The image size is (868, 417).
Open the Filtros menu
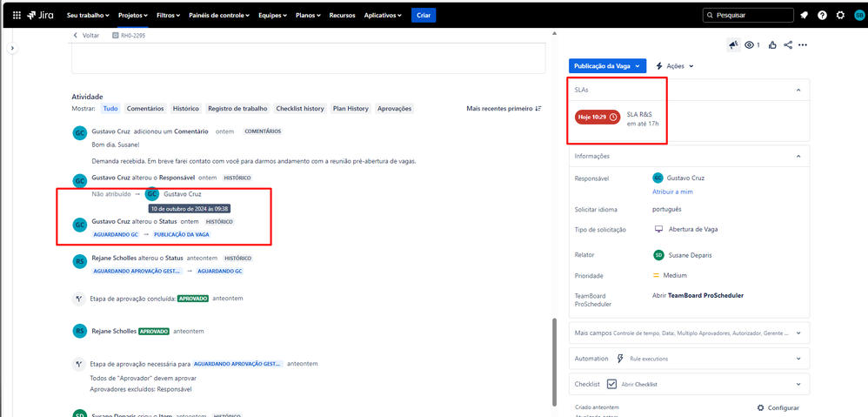168,16
